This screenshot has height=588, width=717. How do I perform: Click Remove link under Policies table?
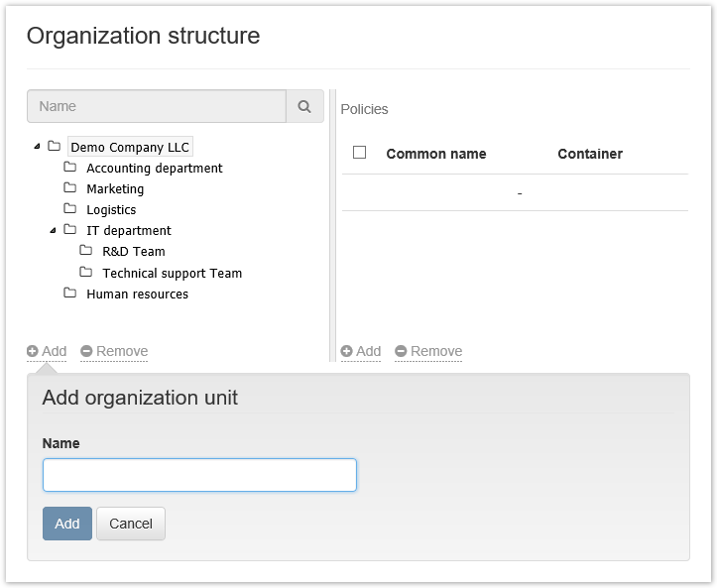429,351
